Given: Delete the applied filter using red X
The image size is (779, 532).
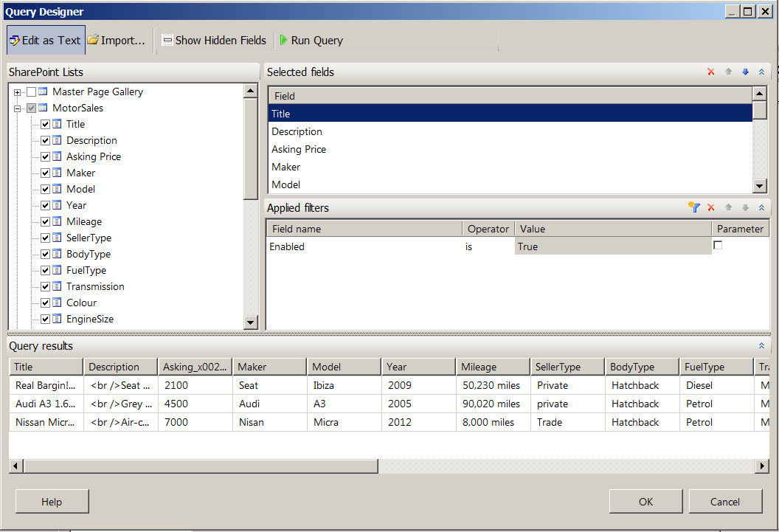Looking at the screenshot, I should [711, 208].
